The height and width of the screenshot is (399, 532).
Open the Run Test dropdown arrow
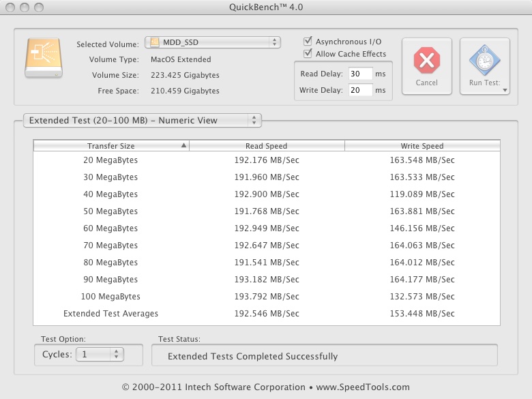(505, 90)
